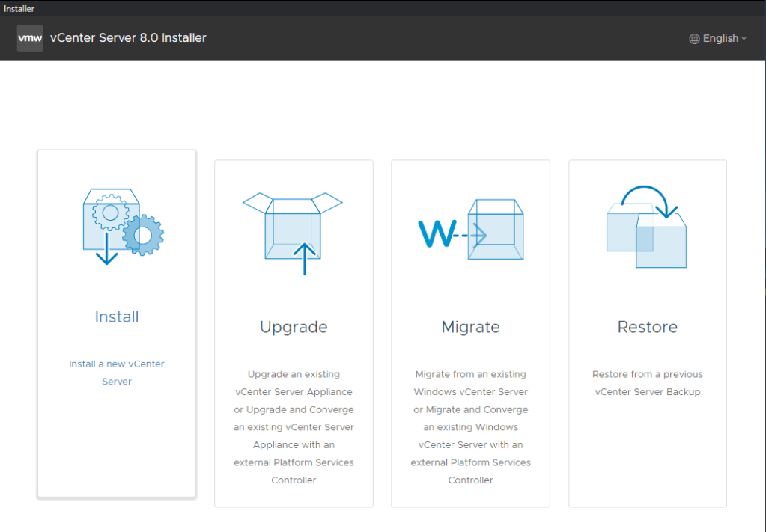Click the up arrow in Upgrade graphic

tap(304, 259)
